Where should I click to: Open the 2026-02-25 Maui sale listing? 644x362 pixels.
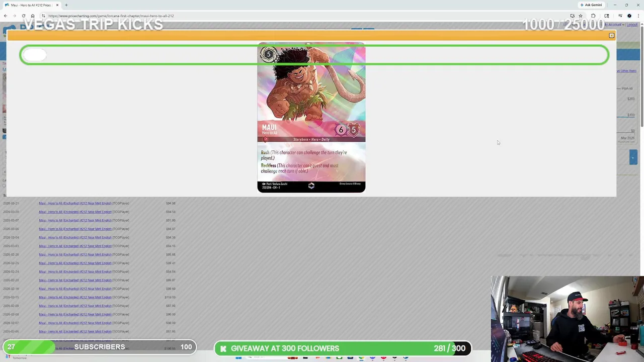tap(75, 263)
